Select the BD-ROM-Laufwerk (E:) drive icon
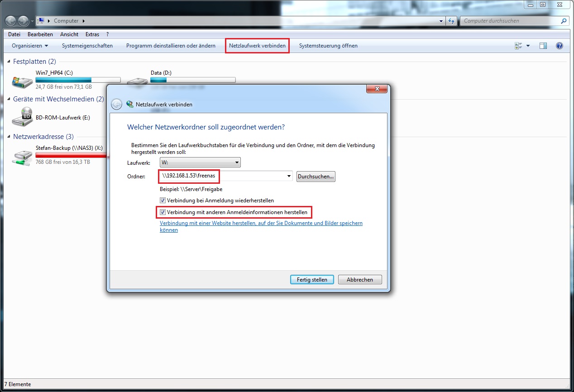The image size is (574, 392). tap(22, 118)
